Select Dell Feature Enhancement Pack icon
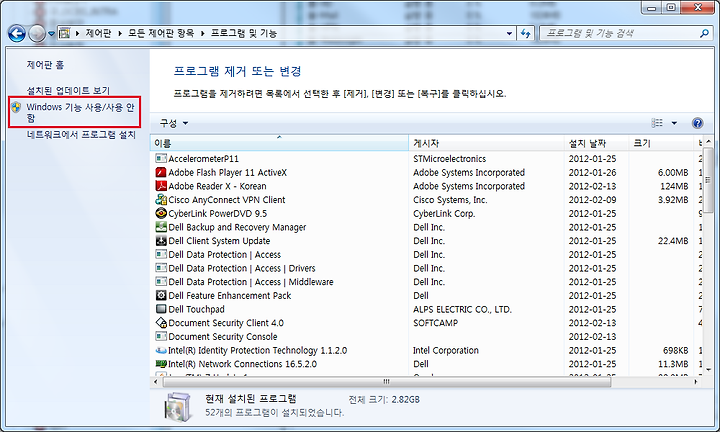Viewport: 720px width, 432px height. point(161,295)
